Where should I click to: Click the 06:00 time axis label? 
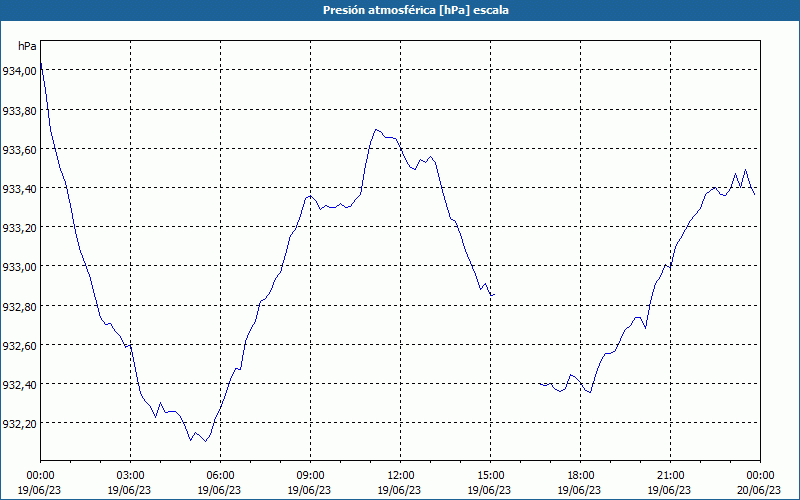[220, 476]
